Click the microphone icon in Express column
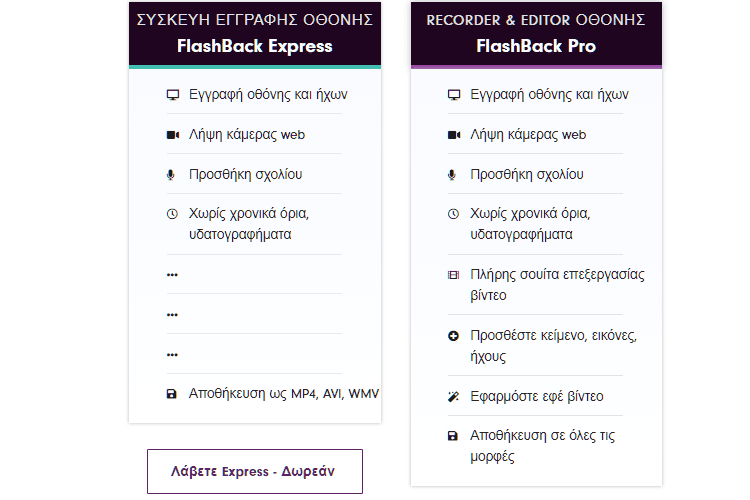This screenshot has width=750, height=500. pyautogui.click(x=171, y=175)
